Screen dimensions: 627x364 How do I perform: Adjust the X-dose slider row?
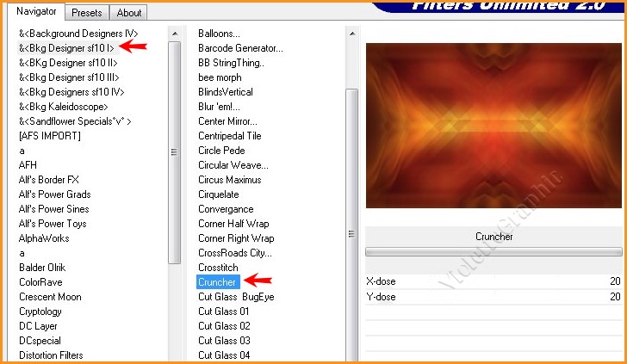493,281
